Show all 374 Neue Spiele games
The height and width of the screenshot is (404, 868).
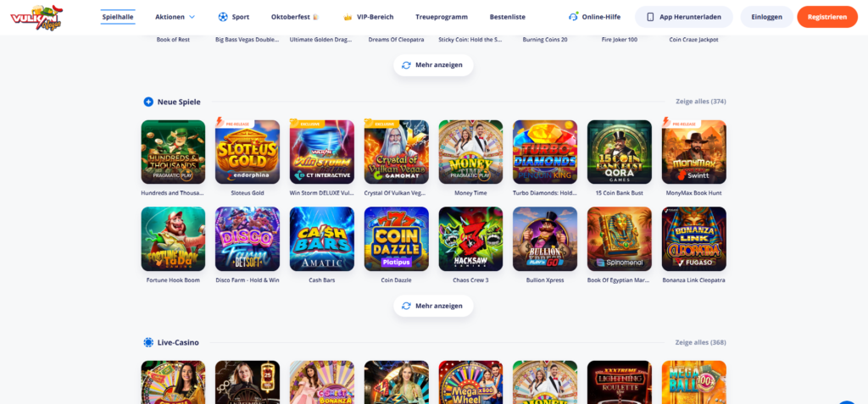click(701, 102)
